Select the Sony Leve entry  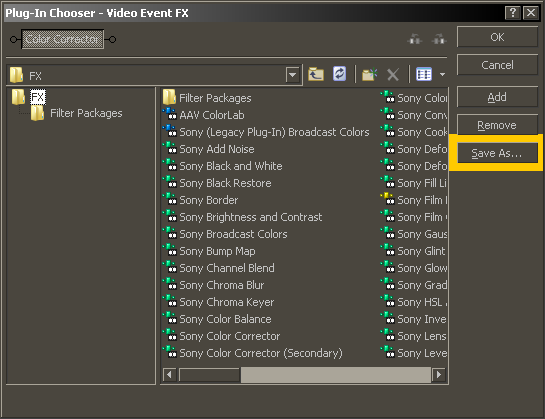coord(413,354)
